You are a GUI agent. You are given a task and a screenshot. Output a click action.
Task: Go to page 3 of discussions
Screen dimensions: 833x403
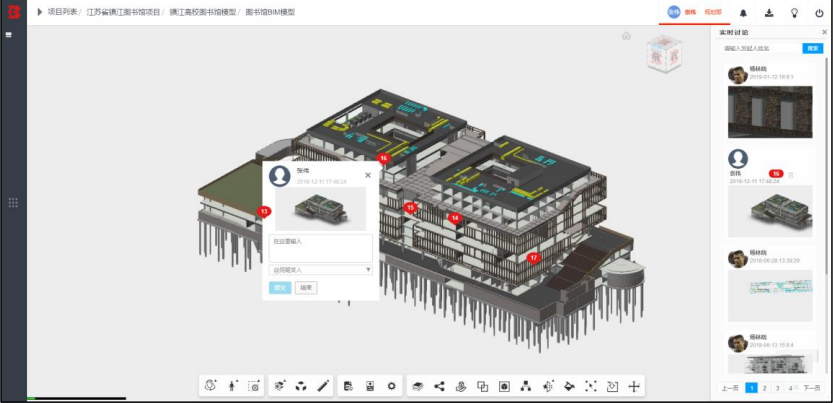pyautogui.click(x=778, y=388)
